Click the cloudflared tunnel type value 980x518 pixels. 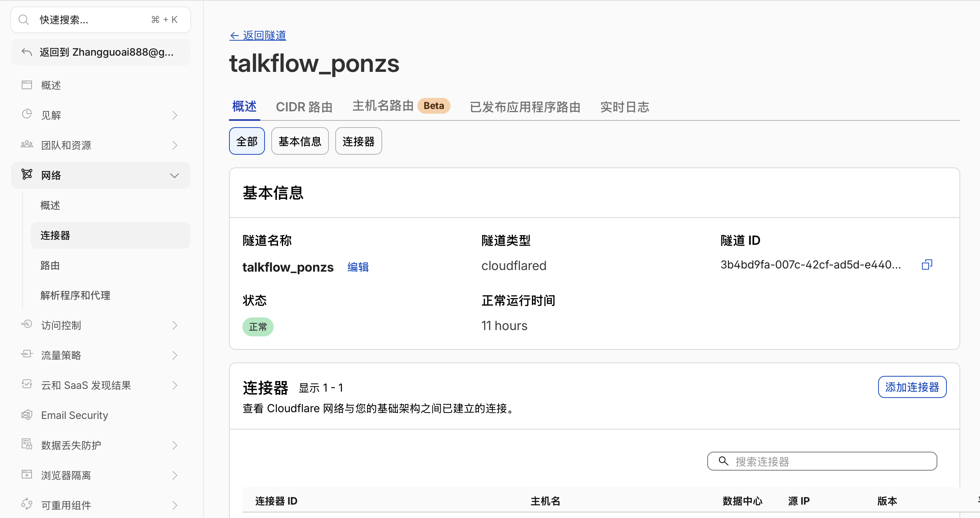click(514, 266)
